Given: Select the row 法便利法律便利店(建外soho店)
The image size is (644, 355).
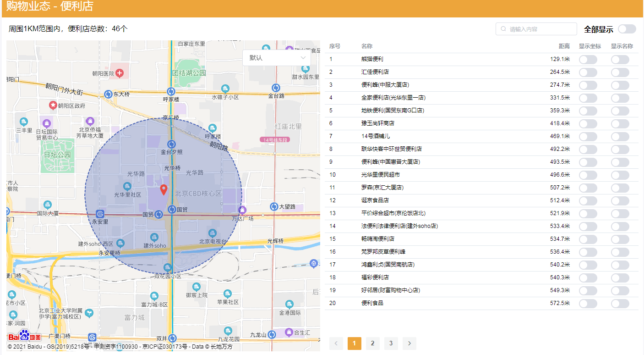Looking at the screenshot, I should [x=482, y=227].
